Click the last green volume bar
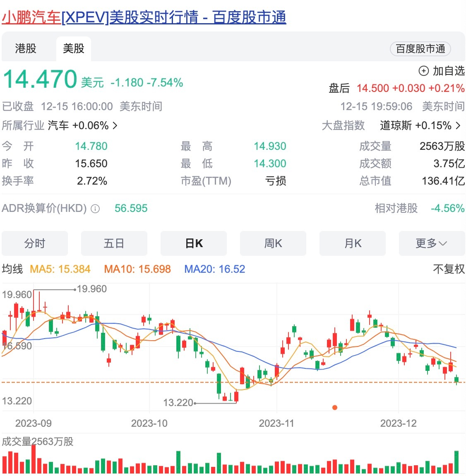Image resolution: width=466 pixels, height=476 pixels. click(456, 462)
